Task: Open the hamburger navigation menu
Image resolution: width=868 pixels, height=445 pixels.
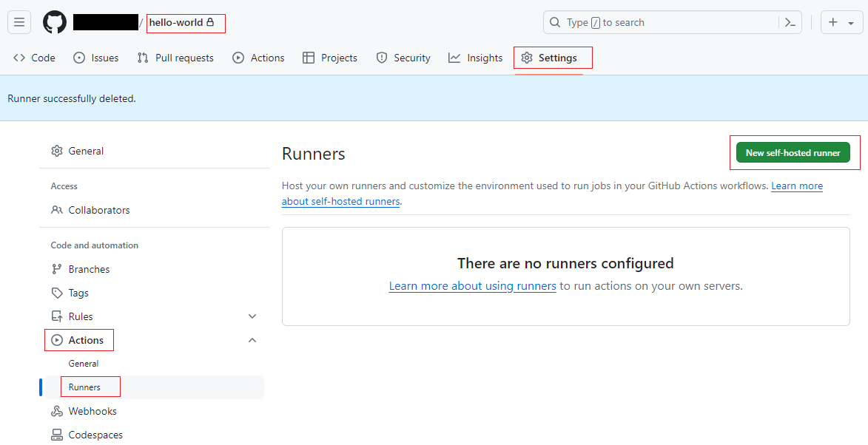Action: [19, 23]
